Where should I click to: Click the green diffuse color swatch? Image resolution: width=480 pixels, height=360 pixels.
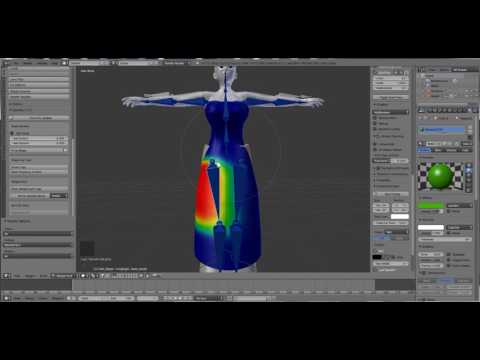[431, 205]
